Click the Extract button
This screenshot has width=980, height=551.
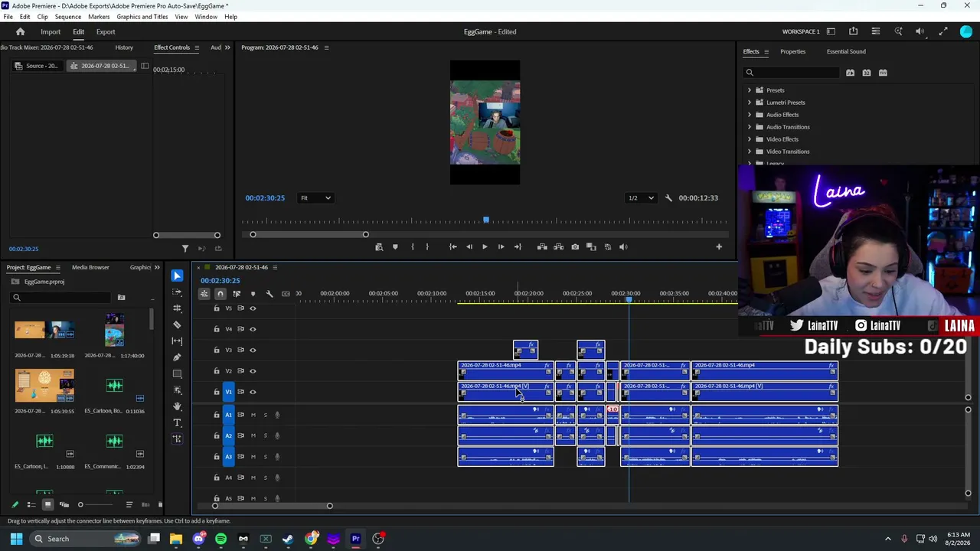point(558,246)
